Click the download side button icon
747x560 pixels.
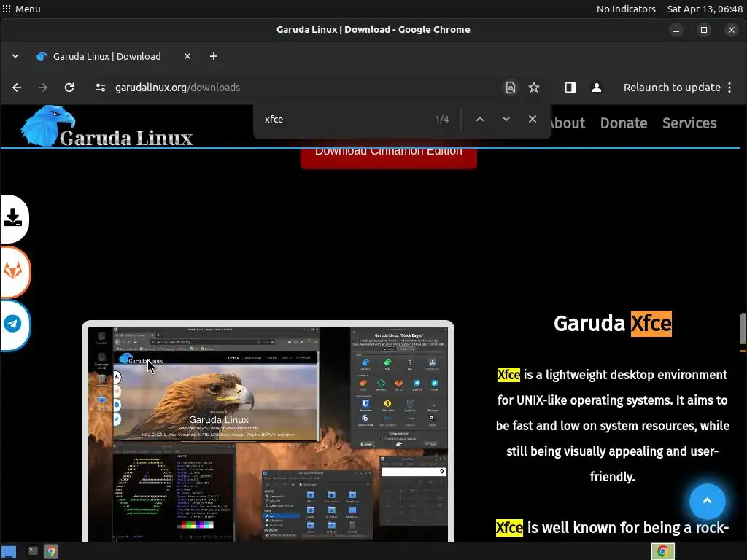[x=13, y=218]
